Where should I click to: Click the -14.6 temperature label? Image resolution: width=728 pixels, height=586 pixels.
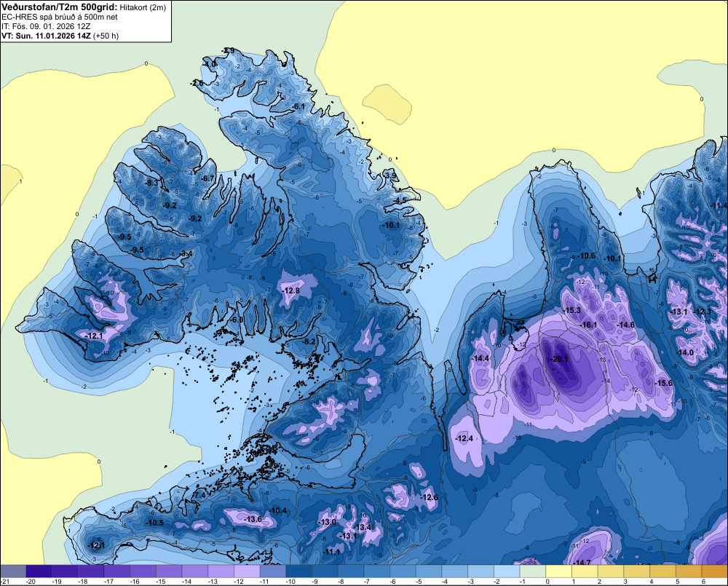tap(625, 325)
